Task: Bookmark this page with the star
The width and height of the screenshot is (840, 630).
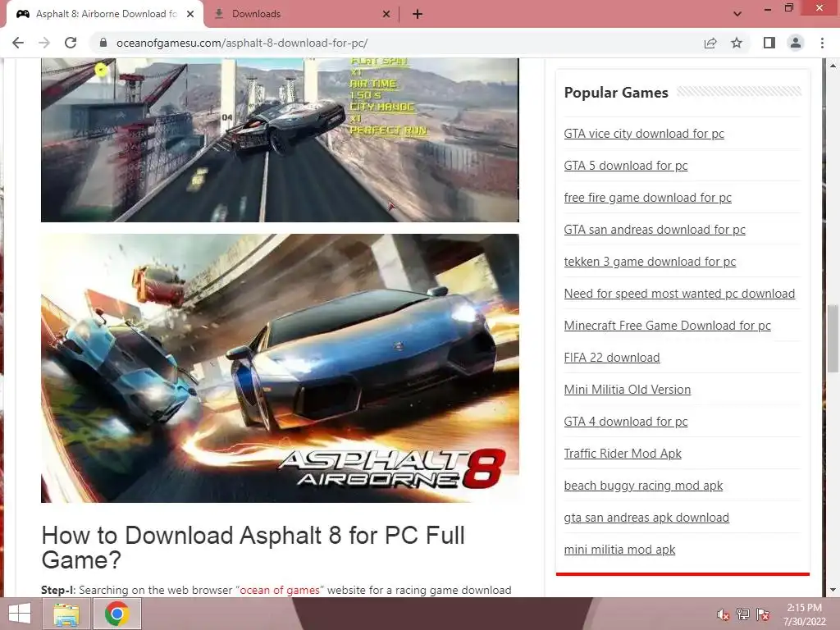Action: [x=737, y=43]
